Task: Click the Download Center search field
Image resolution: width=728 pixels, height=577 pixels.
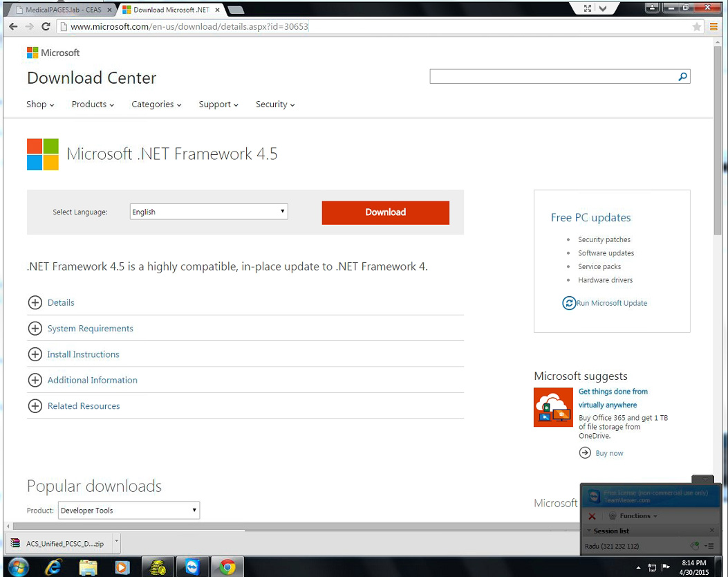Action: (553, 77)
